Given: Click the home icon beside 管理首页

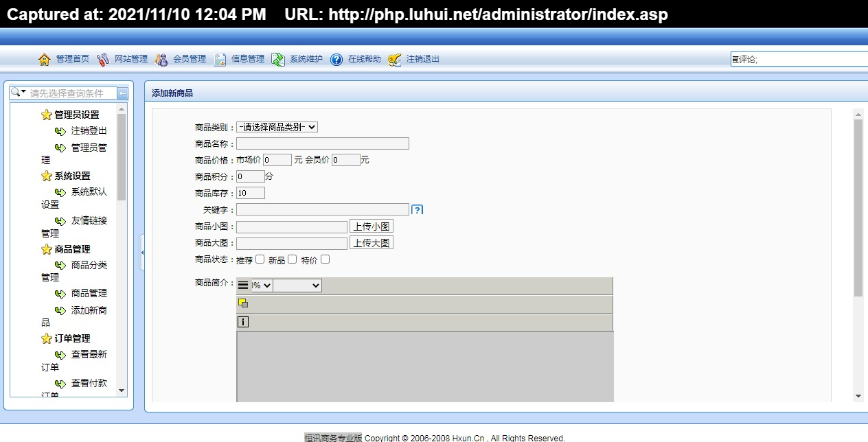Looking at the screenshot, I should [x=45, y=60].
